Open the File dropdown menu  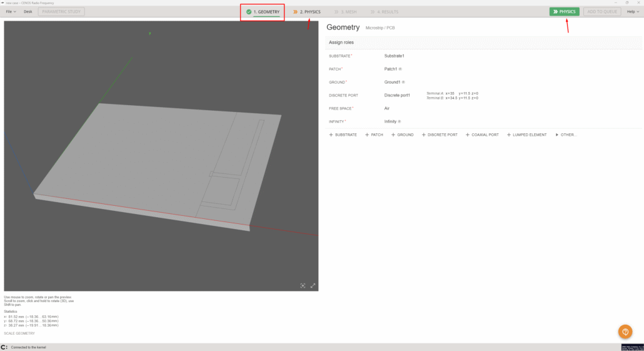point(11,11)
